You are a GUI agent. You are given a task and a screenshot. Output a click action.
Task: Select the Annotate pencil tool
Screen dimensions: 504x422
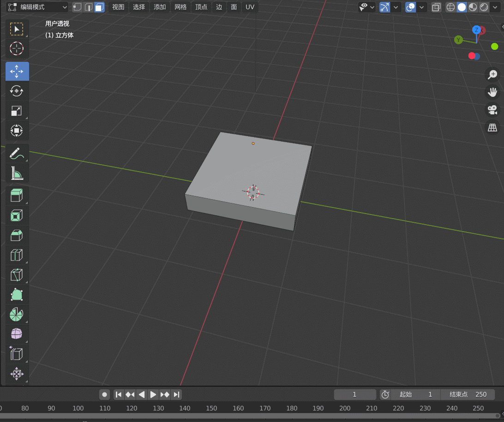coord(17,154)
